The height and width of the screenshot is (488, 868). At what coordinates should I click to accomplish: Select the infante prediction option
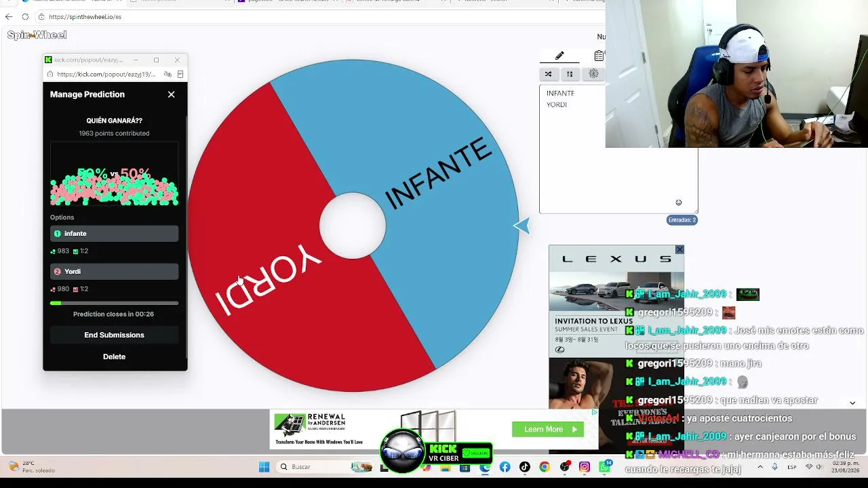click(x=114, y=234)
